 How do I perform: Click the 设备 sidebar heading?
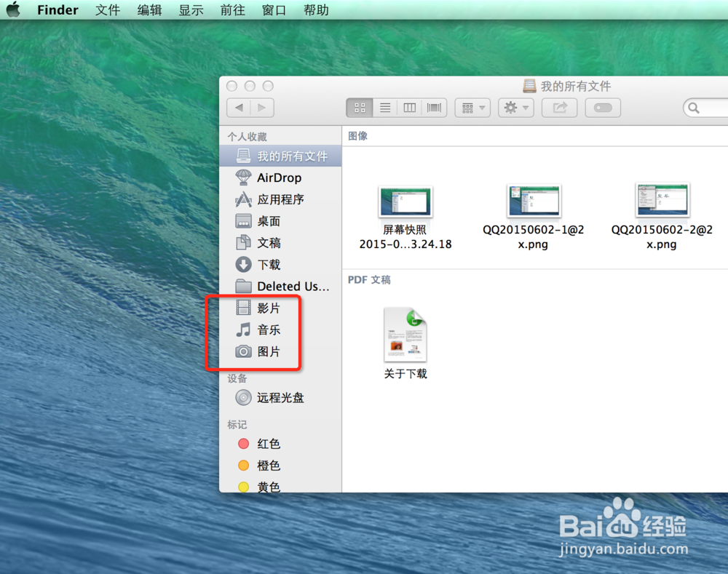point(237,378)
